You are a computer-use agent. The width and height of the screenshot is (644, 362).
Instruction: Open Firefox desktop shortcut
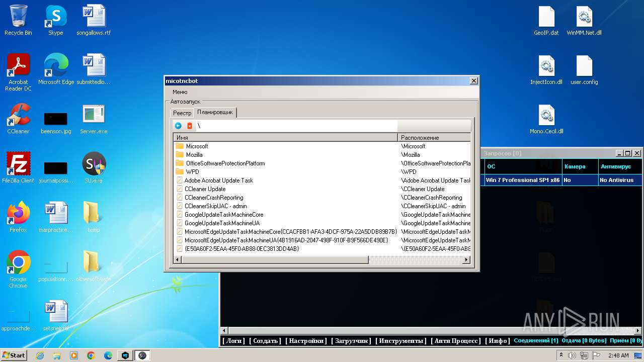(18, 217)
